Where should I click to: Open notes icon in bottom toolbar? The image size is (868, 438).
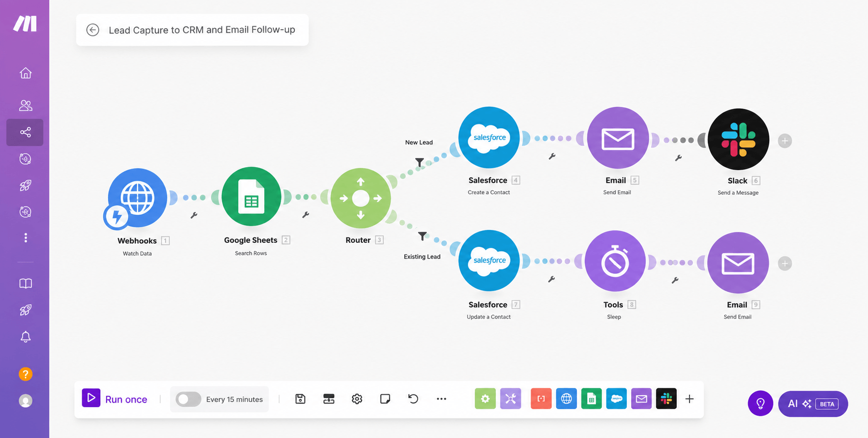385,399
